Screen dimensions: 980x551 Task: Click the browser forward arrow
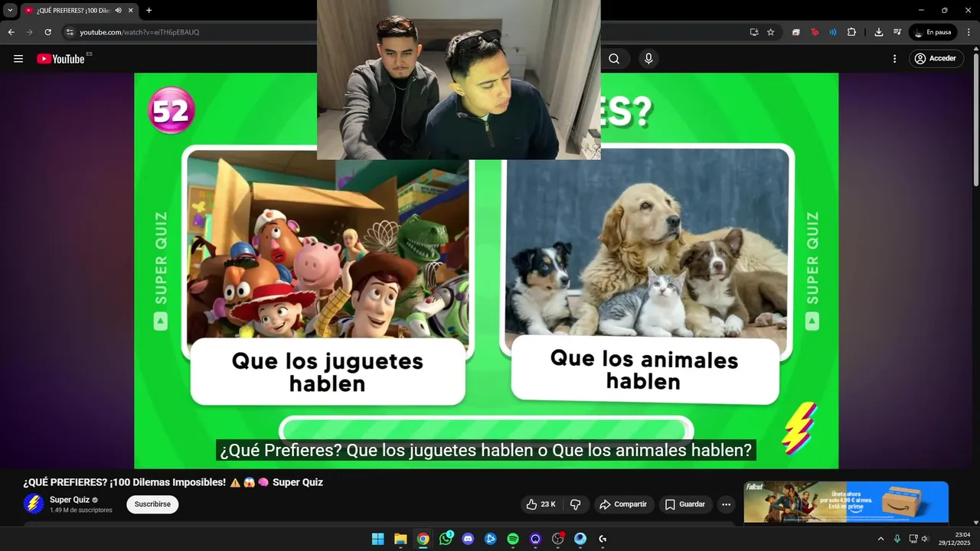point(29,32)
